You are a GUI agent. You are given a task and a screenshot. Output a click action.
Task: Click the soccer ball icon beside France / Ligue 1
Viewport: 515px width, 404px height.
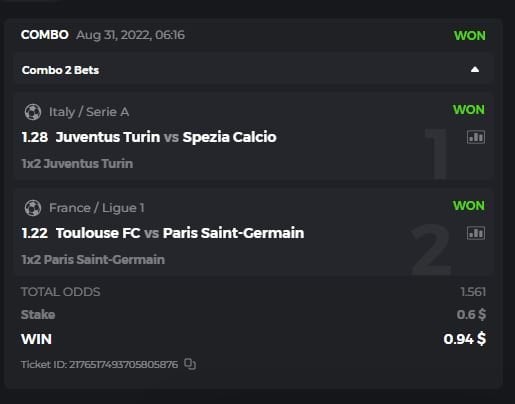33,208
